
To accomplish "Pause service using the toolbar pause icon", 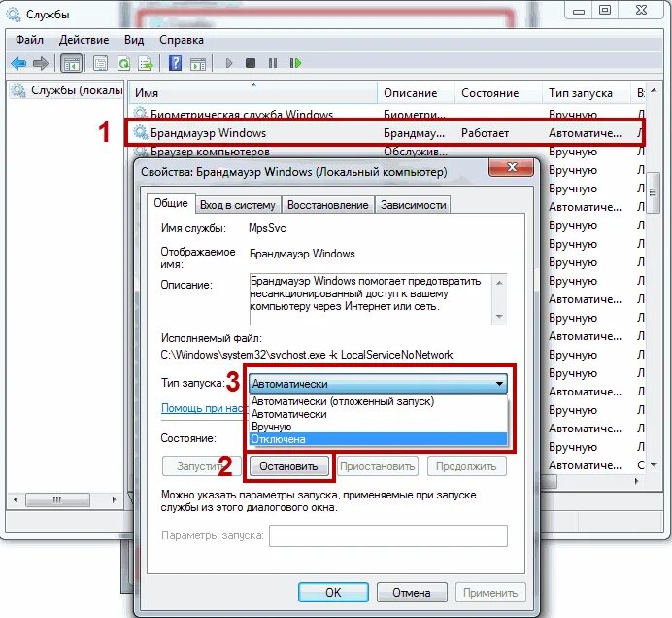I will point(273,63).
